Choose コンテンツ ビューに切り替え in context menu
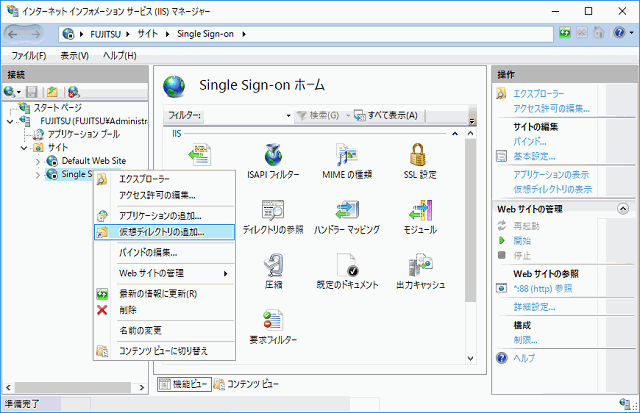Image resolution: width=640 pixels, height=413 pixels. point(164,351)
